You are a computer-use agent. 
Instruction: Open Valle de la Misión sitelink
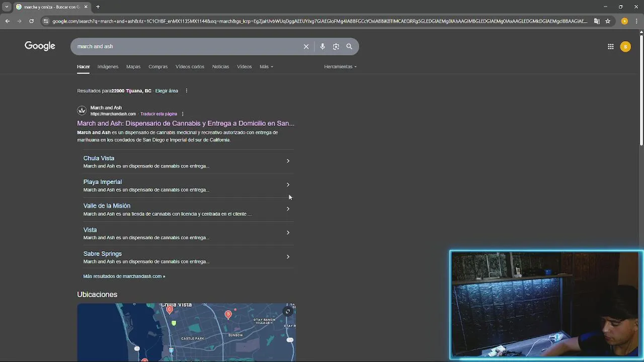click(x=107, y=206)
